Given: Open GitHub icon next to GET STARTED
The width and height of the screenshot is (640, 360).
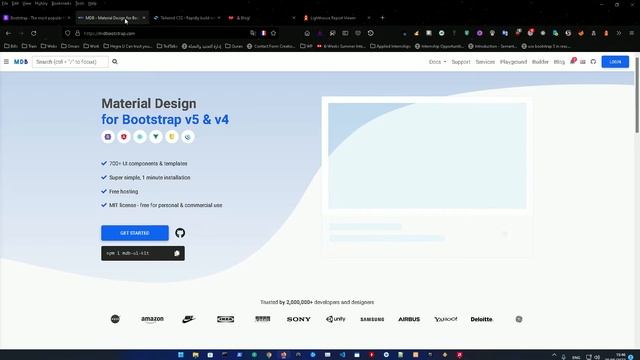Looking at the screenshot, I should [180, 233].
